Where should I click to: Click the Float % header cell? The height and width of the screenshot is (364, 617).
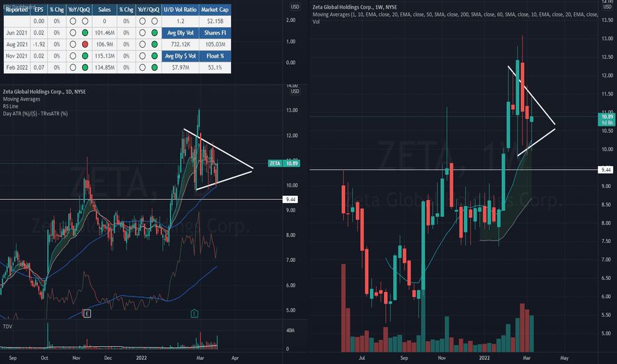tap(215, 56)
